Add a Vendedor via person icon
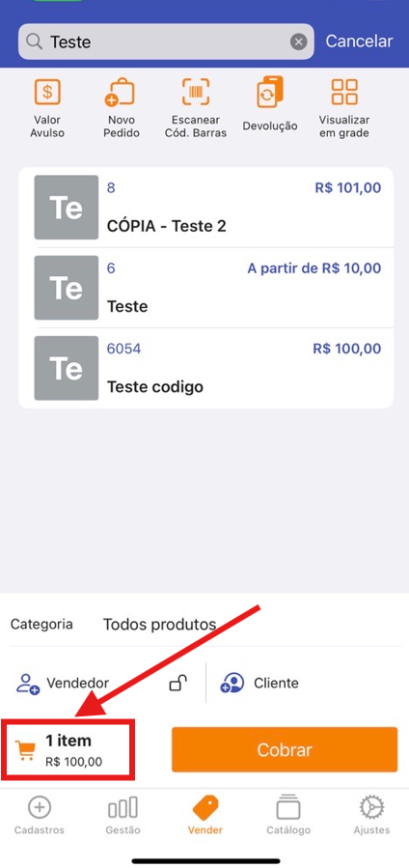Image resolution: width=409 pixels, height=868 pixels. 28,684
